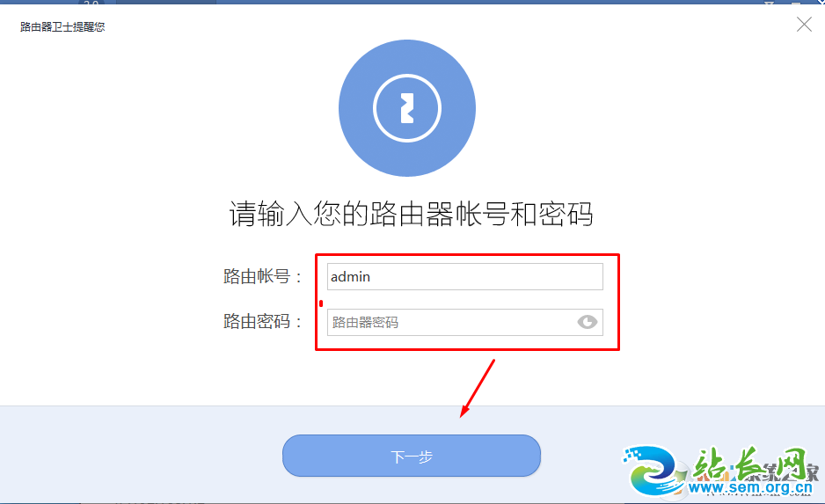Click into the 路由器密码 password field

click(465, 322)
